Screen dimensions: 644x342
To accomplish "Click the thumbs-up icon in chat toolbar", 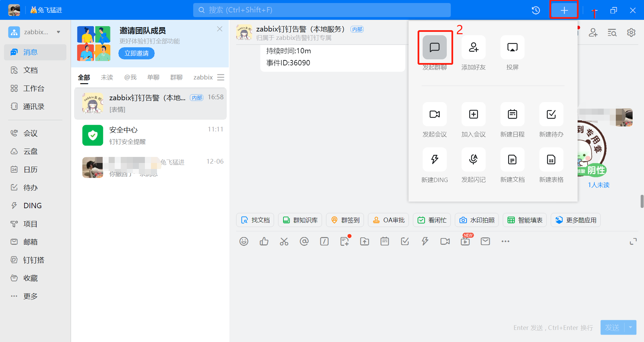I will [264, 241].
